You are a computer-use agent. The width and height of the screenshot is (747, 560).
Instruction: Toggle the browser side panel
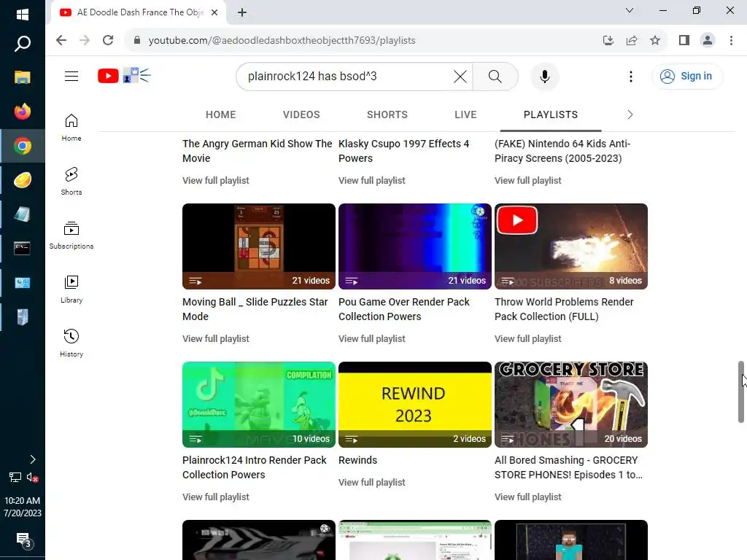(x=684, y=41)
